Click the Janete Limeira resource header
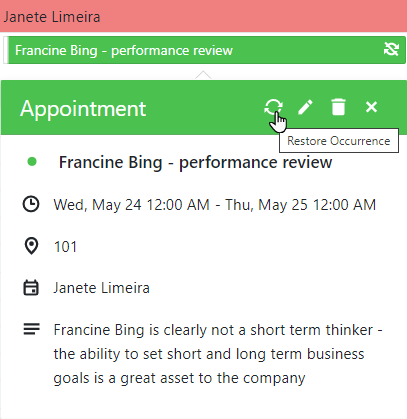The width and height of the screenshot is (407, 419). tap(203, 16)
